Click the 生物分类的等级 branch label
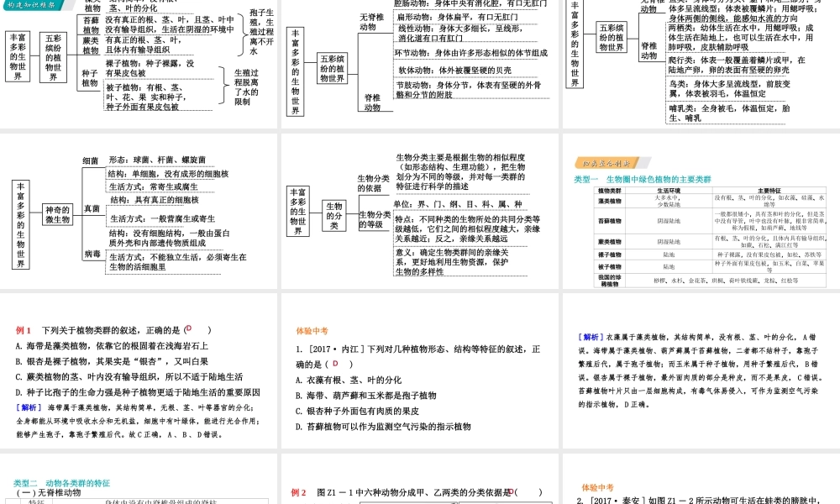 375,219
